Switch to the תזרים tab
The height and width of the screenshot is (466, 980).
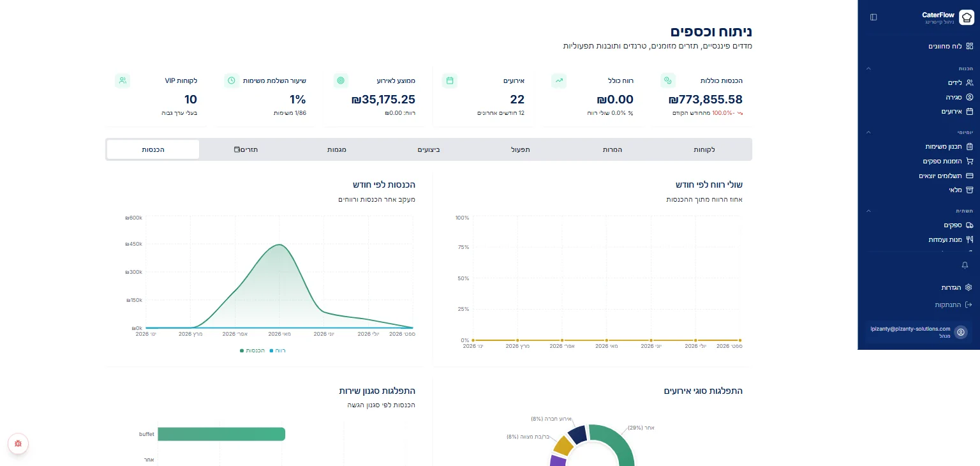(245, 149)
